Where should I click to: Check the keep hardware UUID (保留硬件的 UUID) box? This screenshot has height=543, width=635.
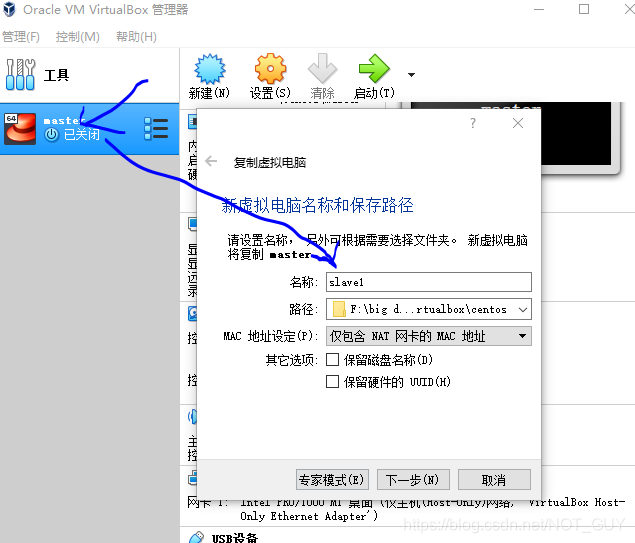click(x=332, y=381)
